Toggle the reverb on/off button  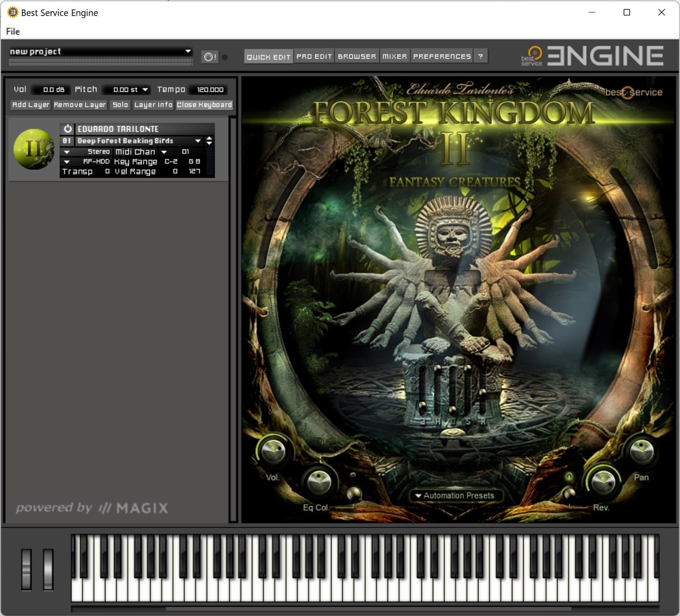point(569,492)
